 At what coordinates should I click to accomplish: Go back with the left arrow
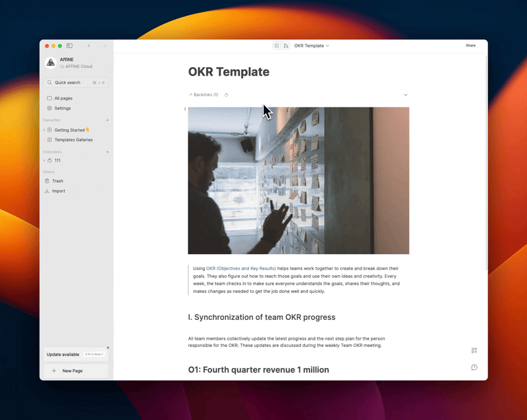click(x=89, y=45)
